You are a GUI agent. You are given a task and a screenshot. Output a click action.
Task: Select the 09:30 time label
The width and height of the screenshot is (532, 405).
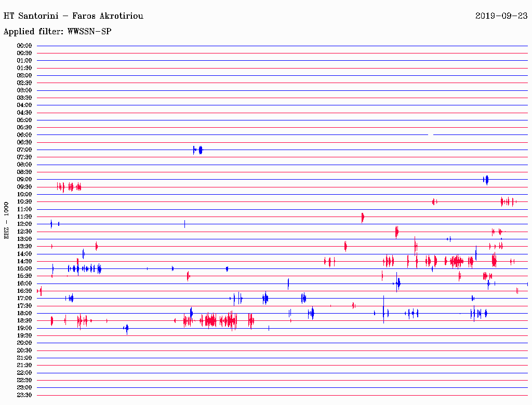pos(24,187)
